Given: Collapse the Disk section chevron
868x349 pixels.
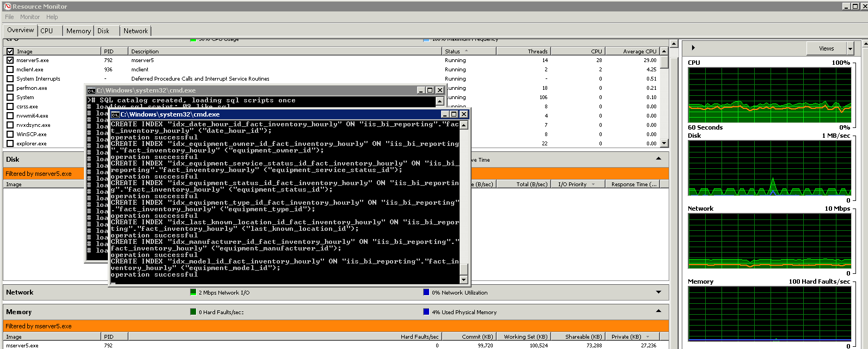Looking at the screenshot, I should click(658, 159).
